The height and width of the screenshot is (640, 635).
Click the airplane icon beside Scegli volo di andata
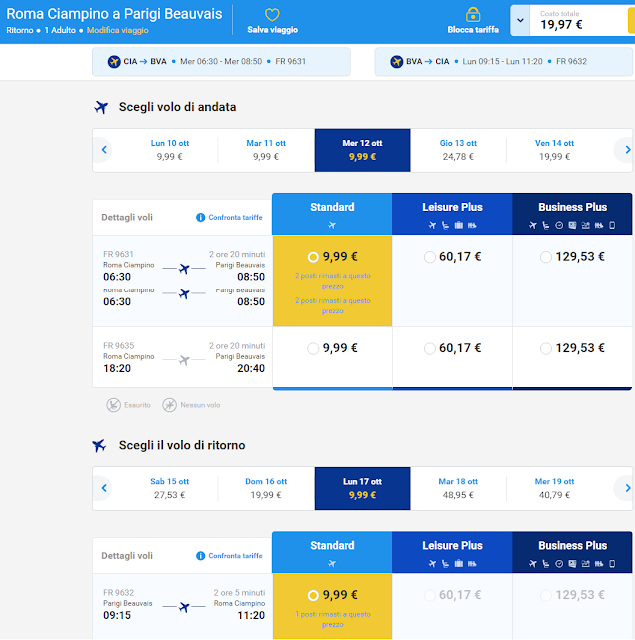101,107
